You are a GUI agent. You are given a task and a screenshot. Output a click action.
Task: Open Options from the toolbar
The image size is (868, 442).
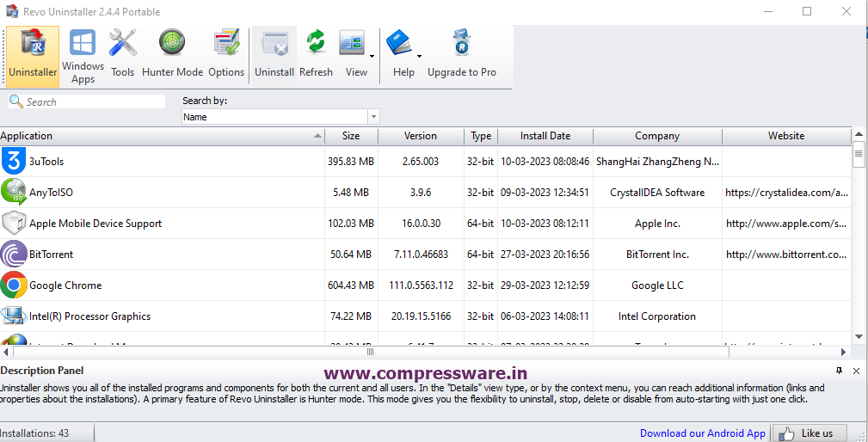[x=226, y=57]
